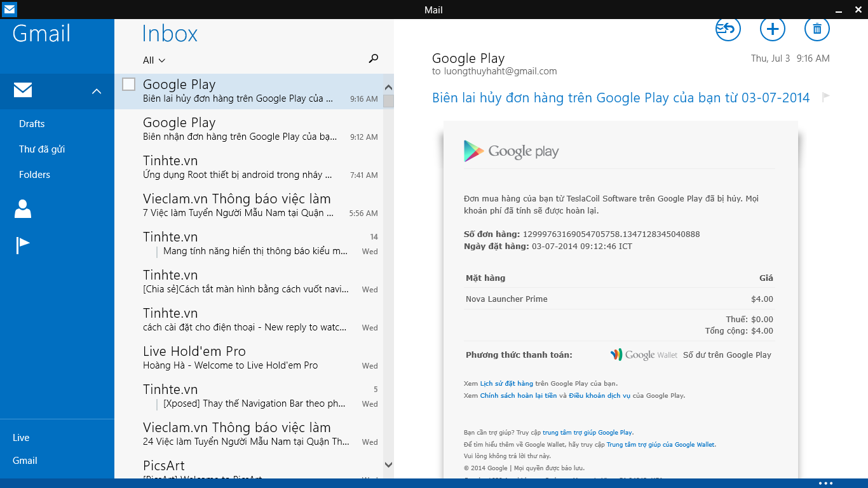Switch to the Live account

[21, 438]
